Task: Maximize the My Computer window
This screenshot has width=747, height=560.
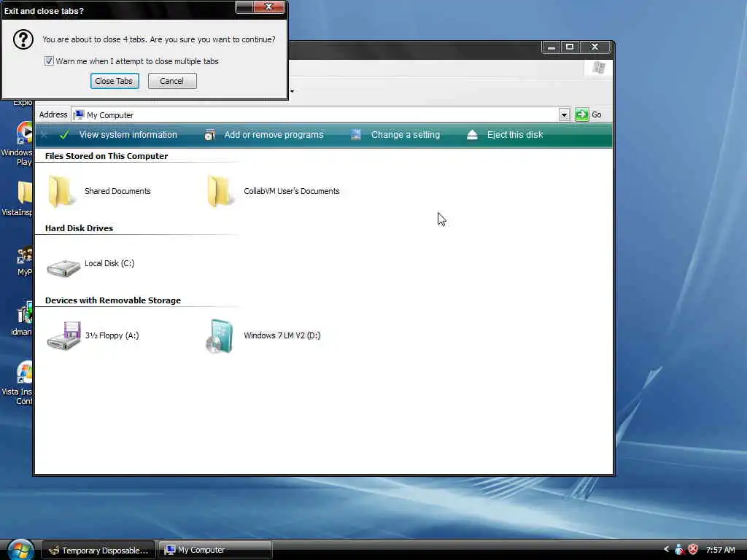Action: [x=569, y=47]
